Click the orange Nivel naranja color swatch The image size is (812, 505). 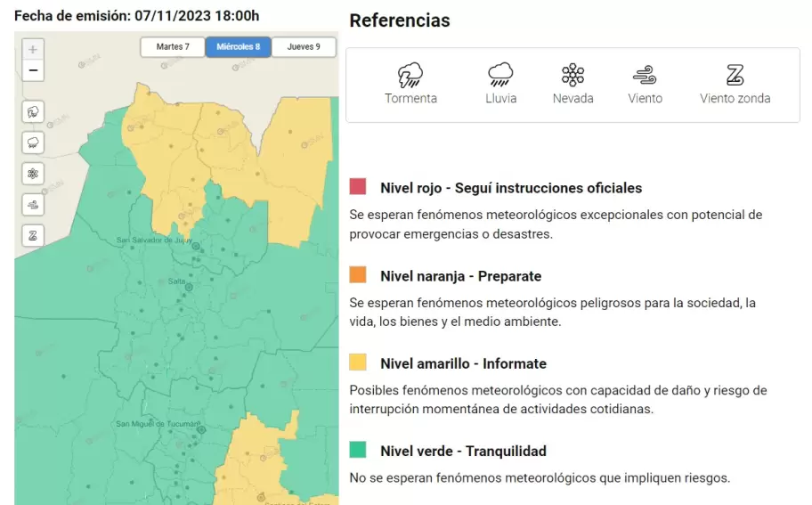pyautogui.click(x=358, y=275)
